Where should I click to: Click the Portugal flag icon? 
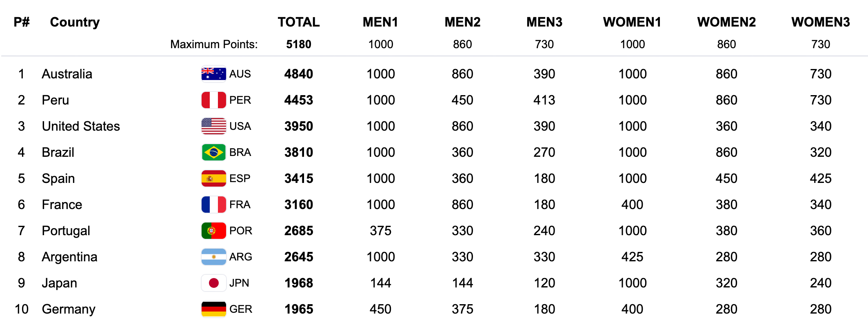pos(213,231)
